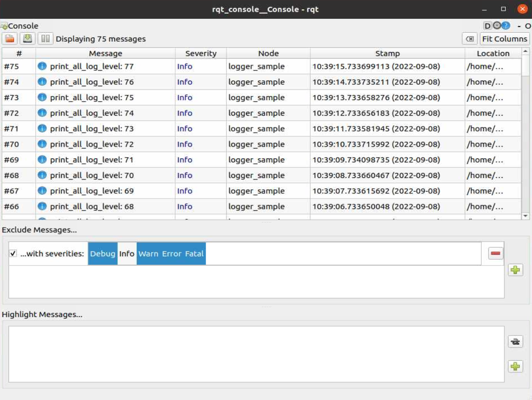Add a new exclude filter
Viewport: 532px width, 400px height.
(x=515, y=270)
